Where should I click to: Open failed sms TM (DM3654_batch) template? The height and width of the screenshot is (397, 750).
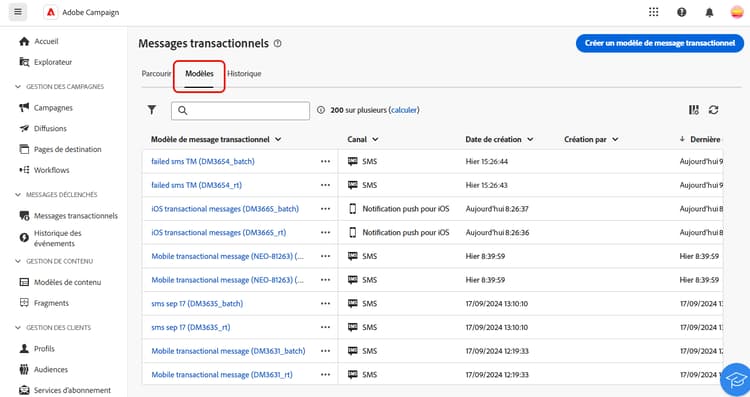point(203,162)
